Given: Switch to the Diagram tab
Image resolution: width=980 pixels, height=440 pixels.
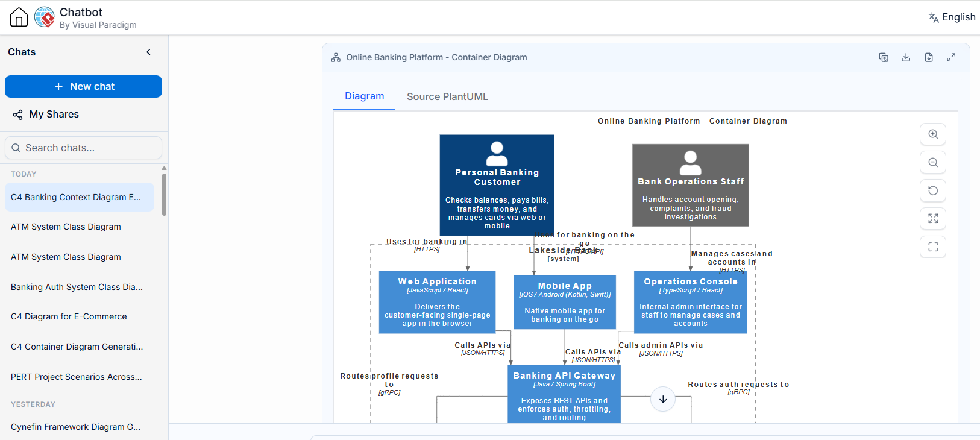Looking at the screenshot, I should point(364,96).
